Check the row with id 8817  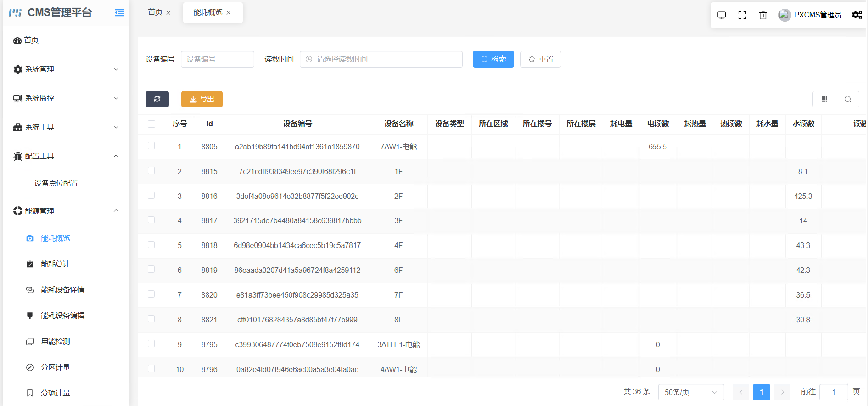(x=151, y=220)
